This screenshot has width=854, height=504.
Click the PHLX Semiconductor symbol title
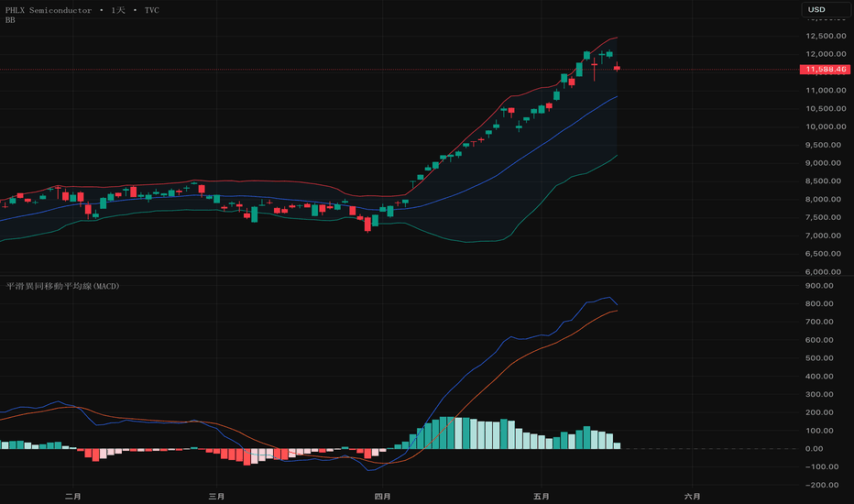point(49,10)
